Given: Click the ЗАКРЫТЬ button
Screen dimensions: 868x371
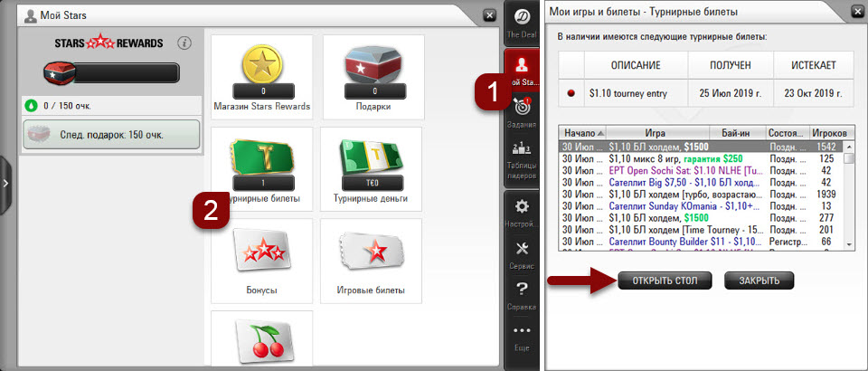Looking at the screenshot, I should (759, 280).
